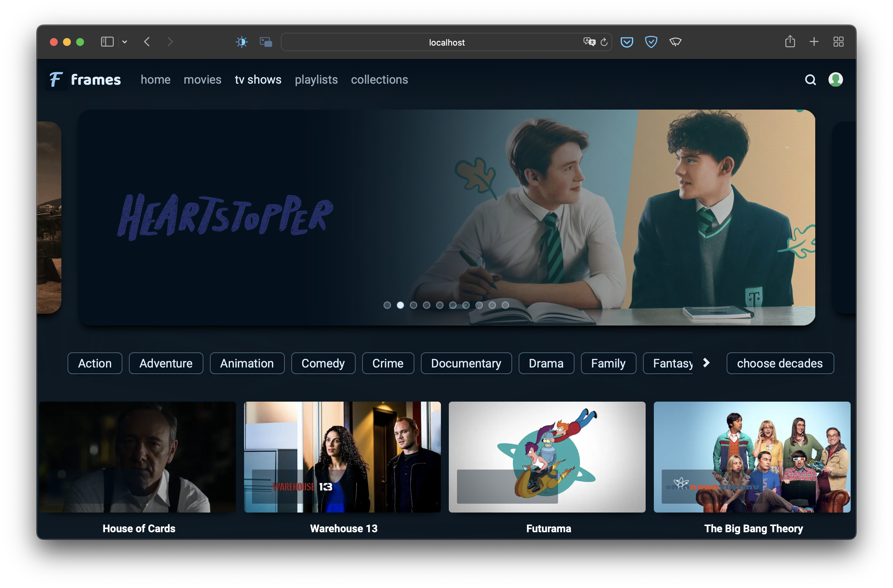Open the choose decades dropdown
The image size is (893, 588).
780,363
